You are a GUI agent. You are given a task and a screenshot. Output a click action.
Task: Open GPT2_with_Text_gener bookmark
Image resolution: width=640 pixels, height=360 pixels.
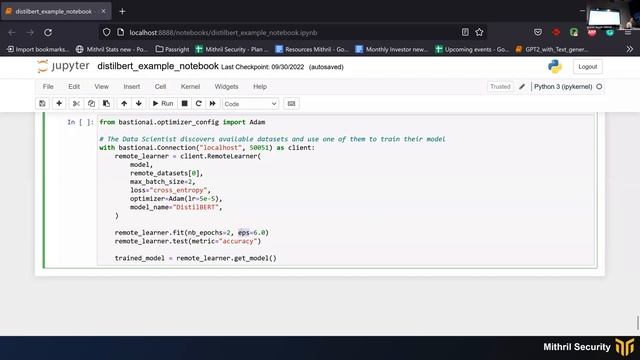click(x=552, y=49)
